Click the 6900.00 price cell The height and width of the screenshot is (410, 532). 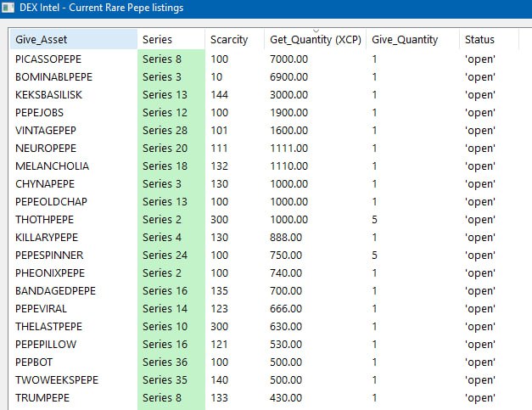coord(288,77)
